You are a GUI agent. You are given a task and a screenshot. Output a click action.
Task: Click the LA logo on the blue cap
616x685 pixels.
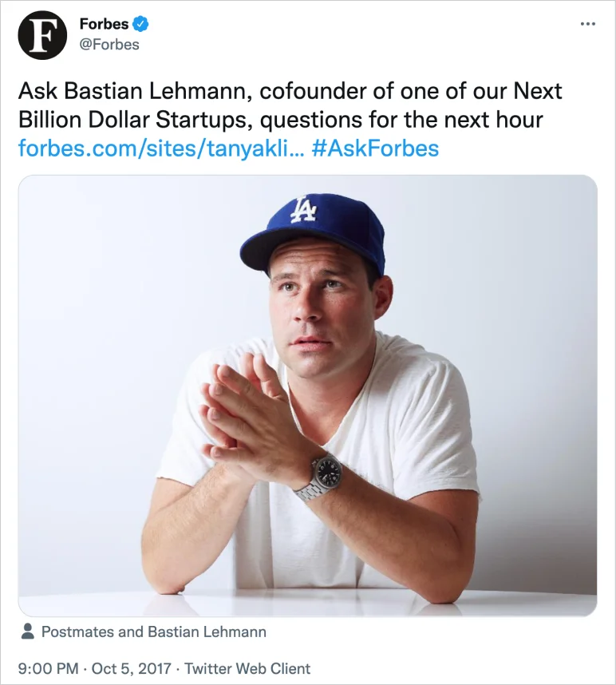304,209
